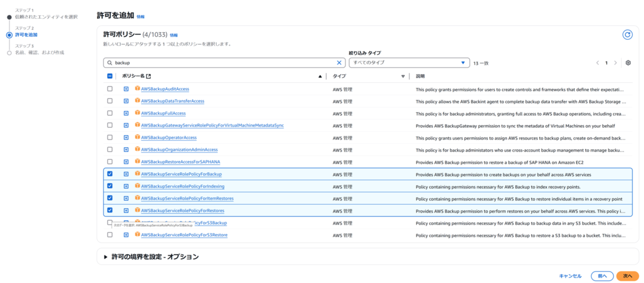The width and height of the screenshot is (644, 283).
Task: Go to next results page arrow
Action: (x=616, y=63)
